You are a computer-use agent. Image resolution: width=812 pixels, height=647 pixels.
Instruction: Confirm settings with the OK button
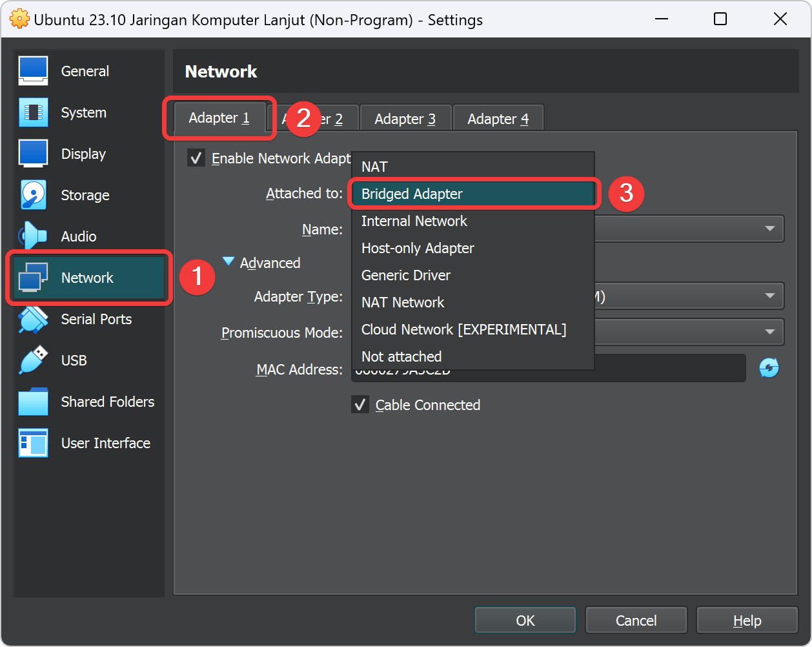(525, 621)
